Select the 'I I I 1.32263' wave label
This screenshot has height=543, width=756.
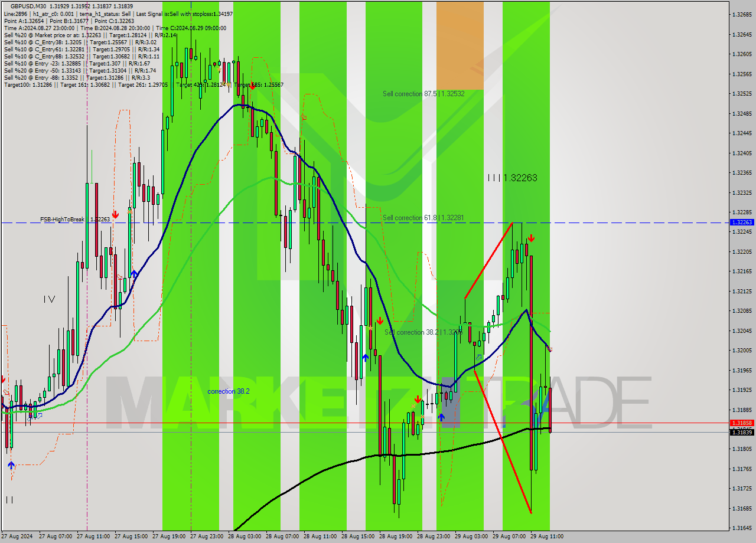click(512, 178)
